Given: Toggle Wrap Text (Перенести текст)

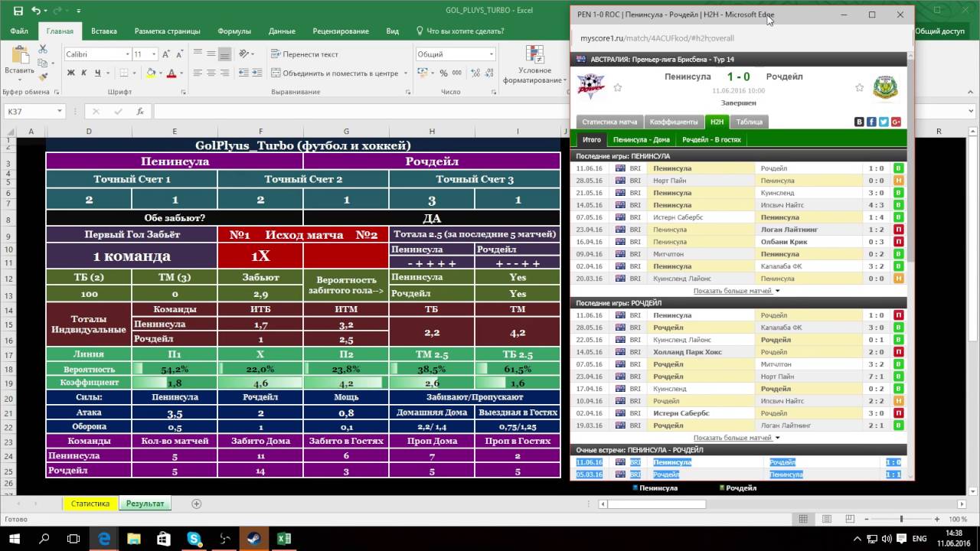Looking at the screenshot, I should pos(303,54).
